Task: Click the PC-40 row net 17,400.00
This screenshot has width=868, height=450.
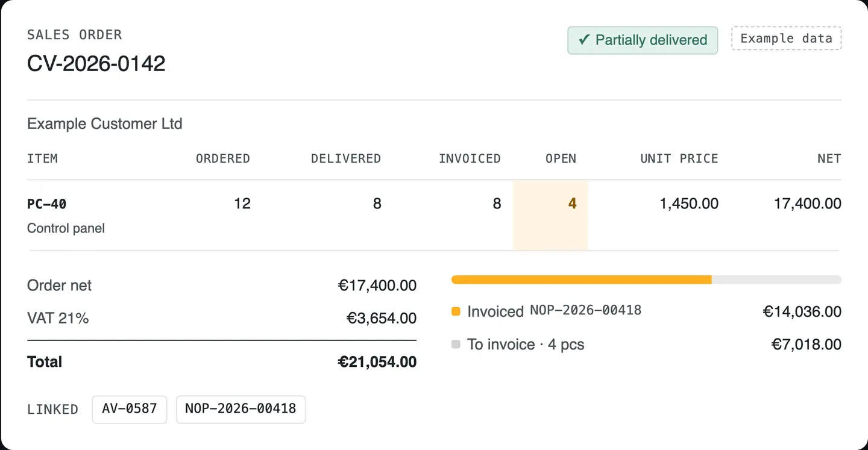Action: (808, 204)
